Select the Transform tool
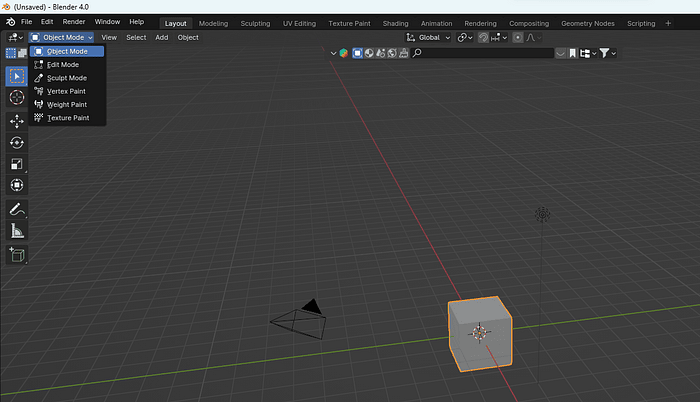 pos(16,185)
